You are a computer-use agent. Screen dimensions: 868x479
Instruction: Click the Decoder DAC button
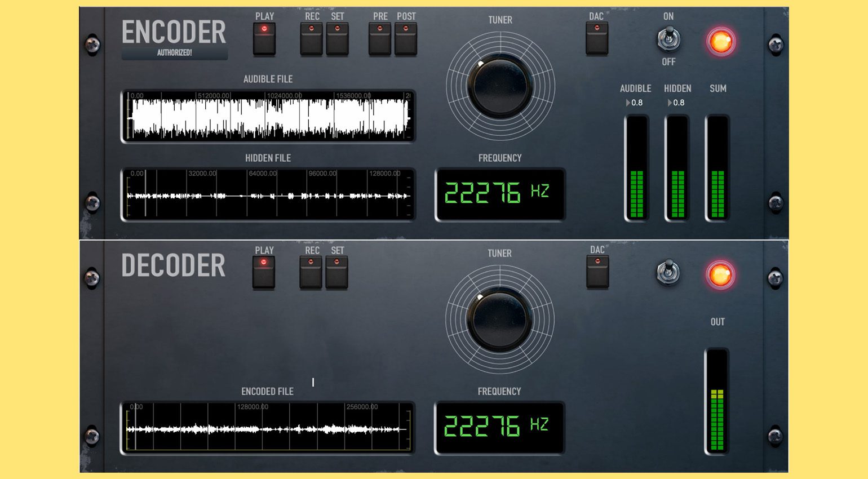[597, 272]
